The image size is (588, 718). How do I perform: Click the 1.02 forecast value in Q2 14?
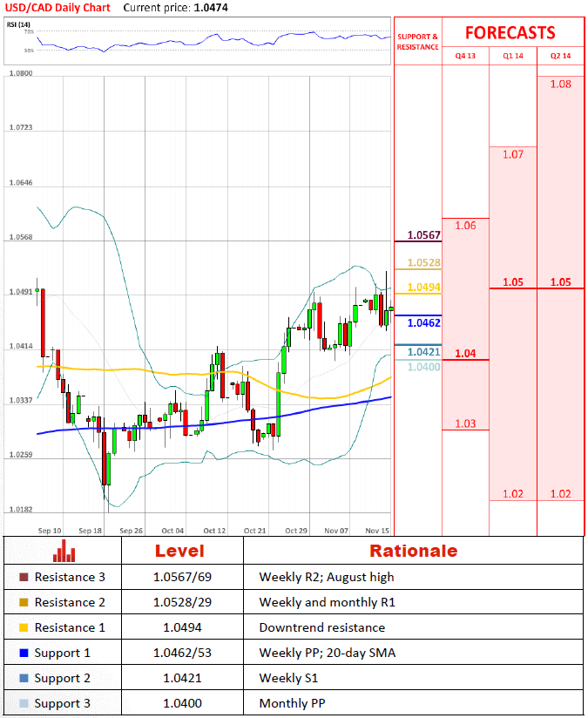(x=560, y=493)
